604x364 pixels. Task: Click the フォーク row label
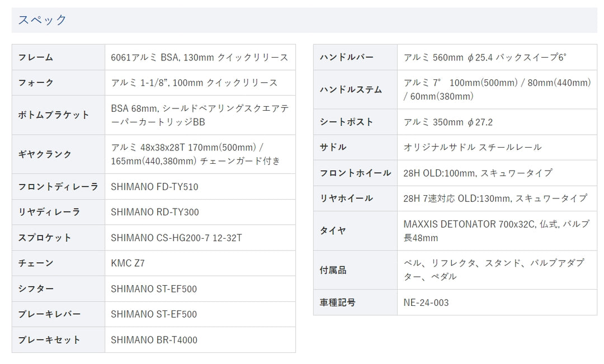[36, 83]
